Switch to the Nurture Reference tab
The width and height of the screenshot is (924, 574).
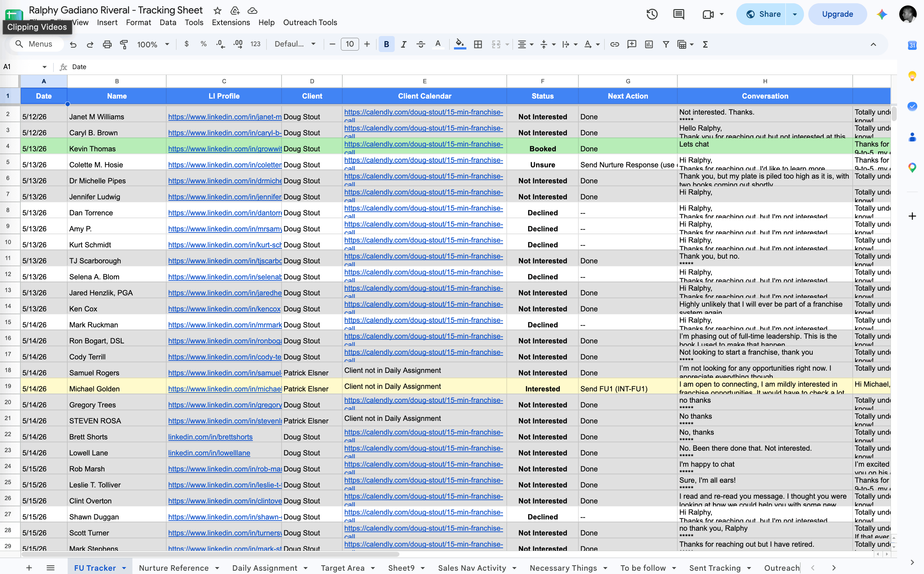pyautogui.click(x=174, y=568)
